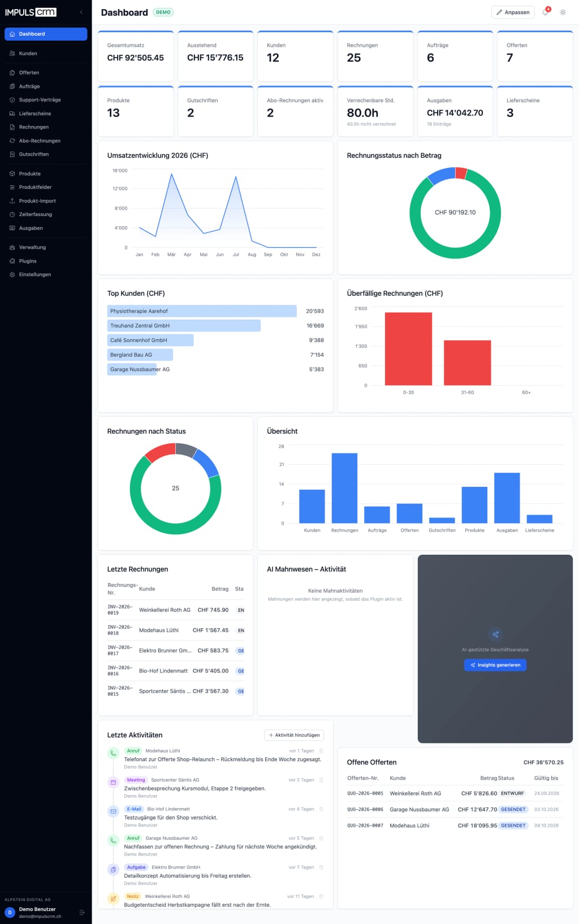The width and height of the screenshot is (579, 924).
Task: Click "CHF 5'405.00" invoice amount
Action: tap(210, 671)
